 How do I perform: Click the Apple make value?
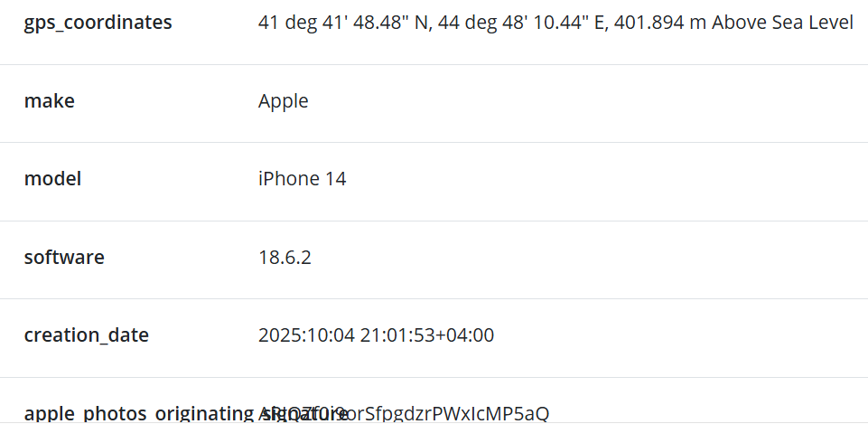pos(283,101)
